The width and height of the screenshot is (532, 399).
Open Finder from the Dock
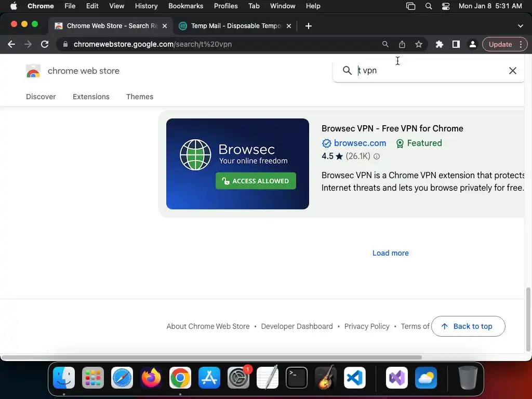[x=64, y=378]
